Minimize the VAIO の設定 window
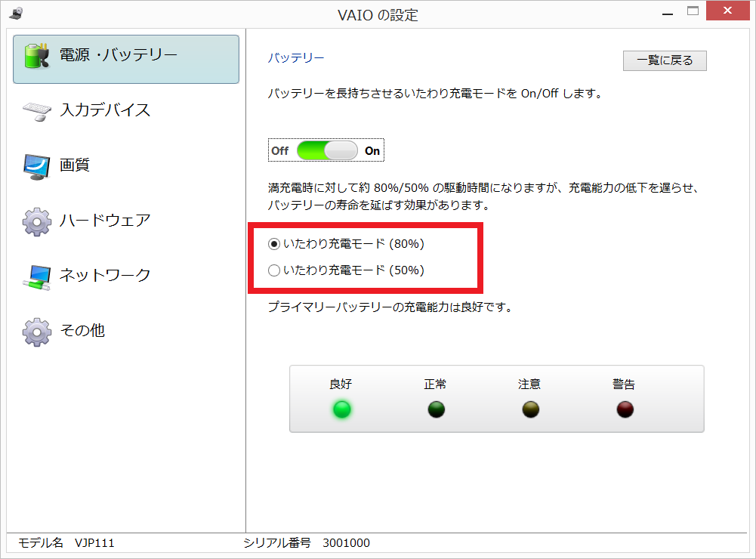The image size is (756, 559). pyautogui.click(x=668, y=13)
